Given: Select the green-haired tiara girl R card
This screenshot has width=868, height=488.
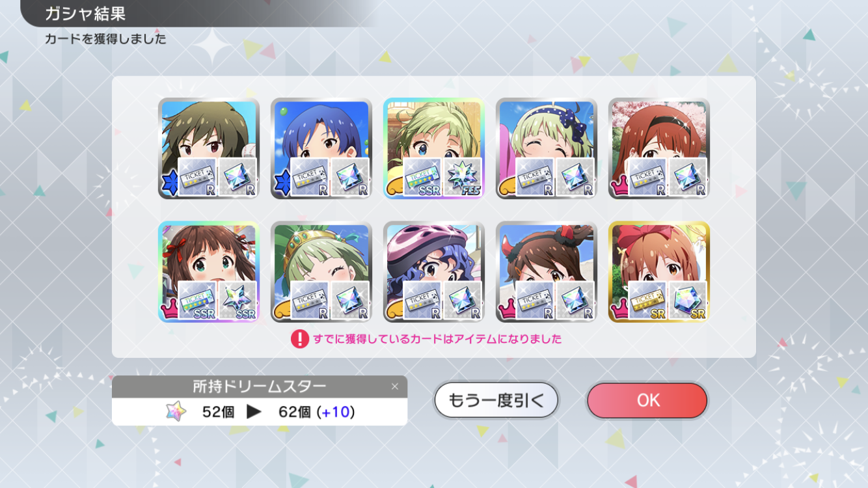Looking at the screenshot, I should click(x=321, y=271).
